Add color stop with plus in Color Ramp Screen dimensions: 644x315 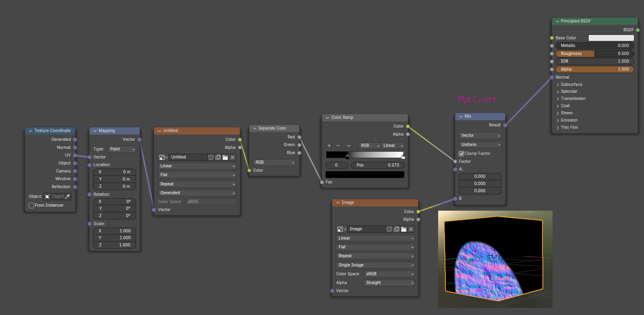pyautogui.click(x=329, y=146)
